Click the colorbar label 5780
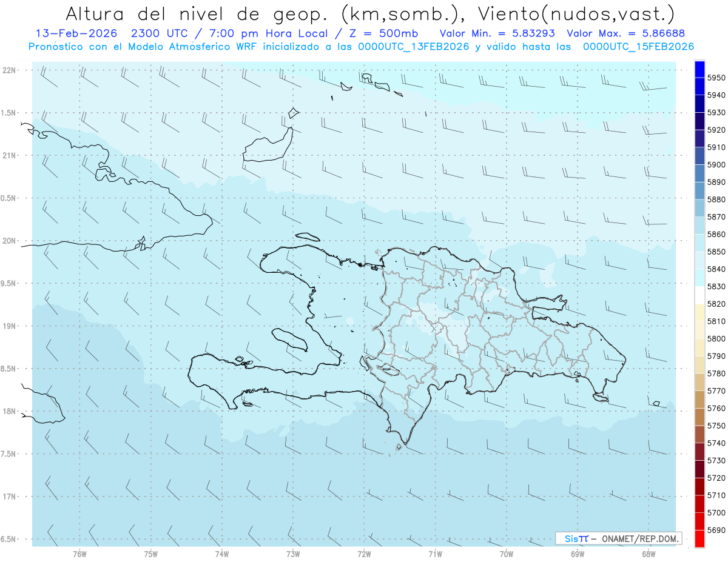 point(716,373)
